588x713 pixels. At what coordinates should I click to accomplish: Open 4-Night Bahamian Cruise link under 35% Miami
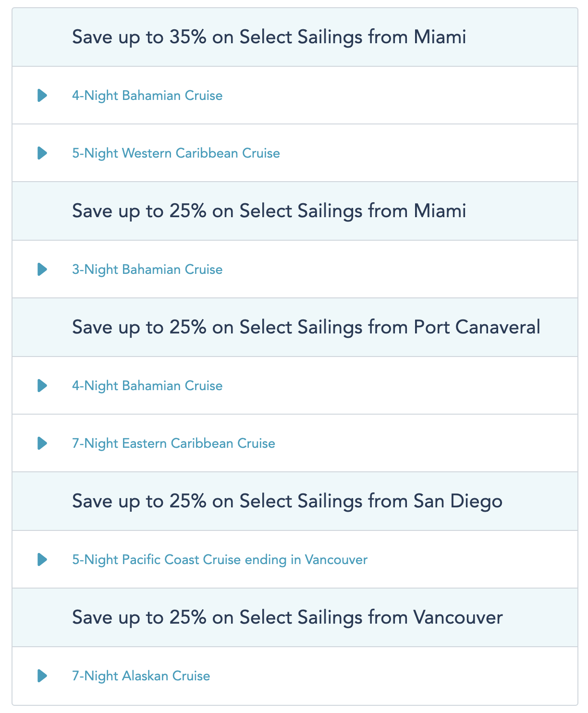(x=147, y=96)
